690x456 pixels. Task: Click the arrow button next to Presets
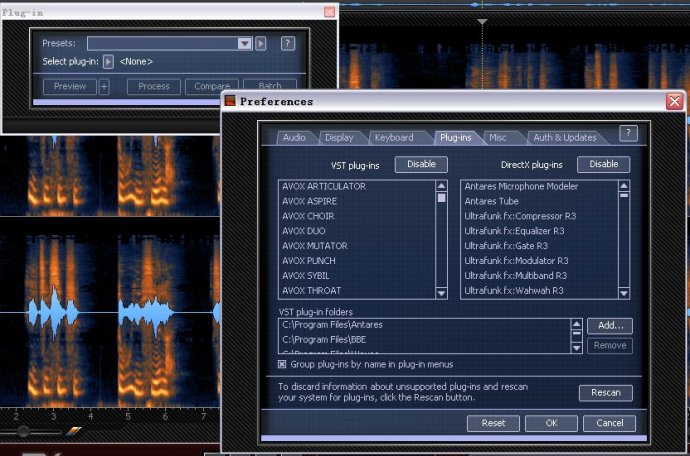point(261,43)
